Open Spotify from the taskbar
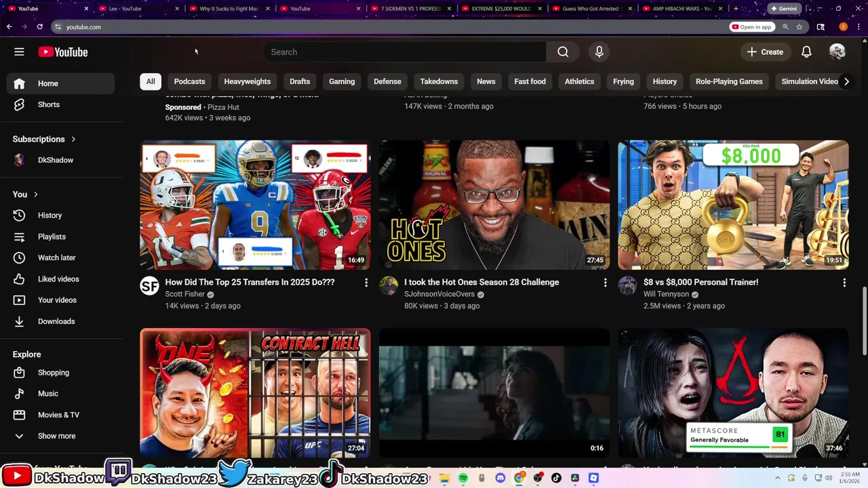Screen dimensions: 868x488 pos(463,478)
